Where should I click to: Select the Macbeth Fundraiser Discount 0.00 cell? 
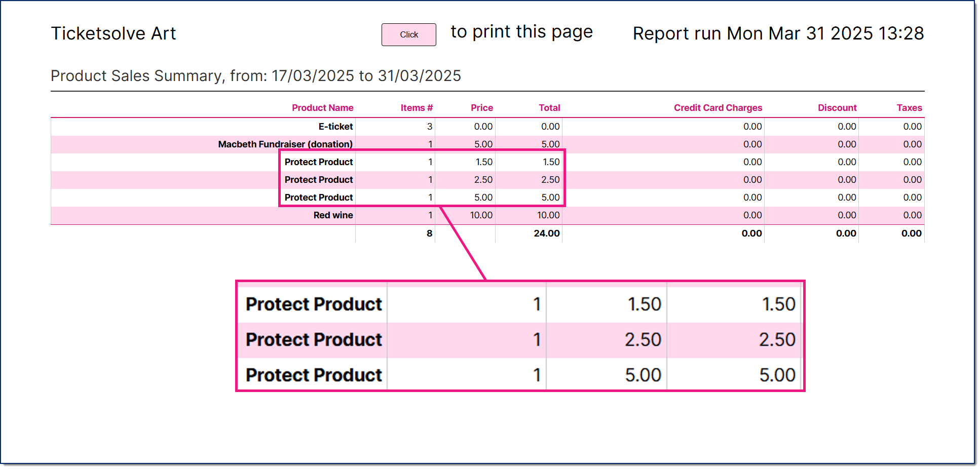coord(847,144)
